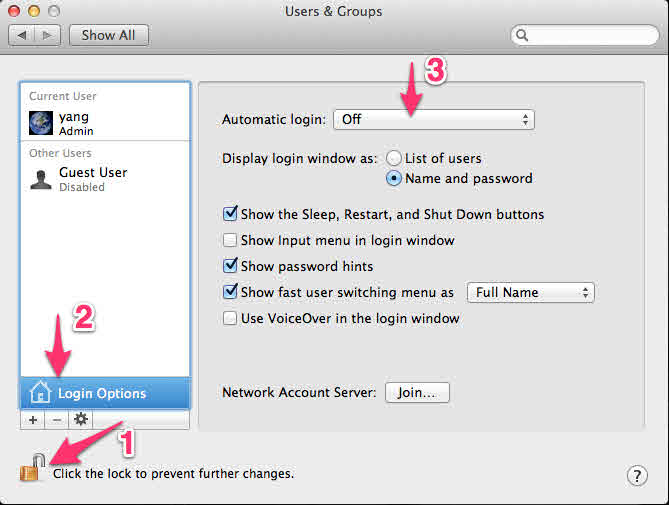Click 'Click the lock to prevent further changes' text

click(174, 474)
